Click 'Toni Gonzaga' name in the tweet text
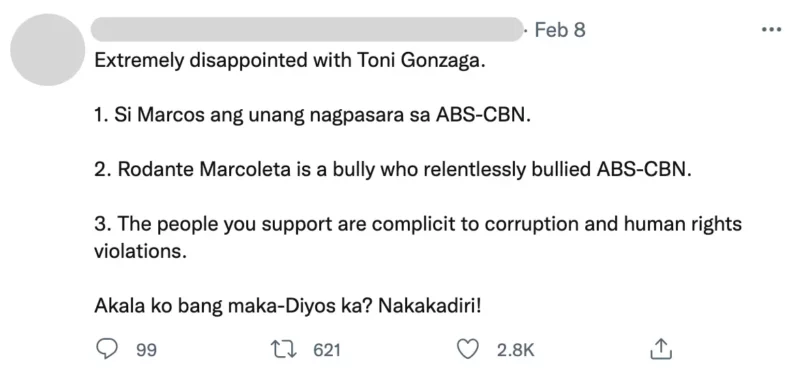 (419, 63)
